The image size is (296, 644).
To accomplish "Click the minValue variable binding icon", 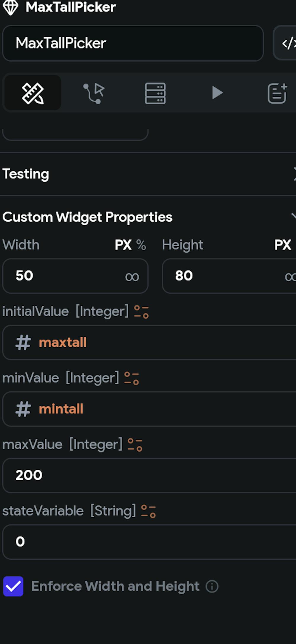I will (131, 378).
